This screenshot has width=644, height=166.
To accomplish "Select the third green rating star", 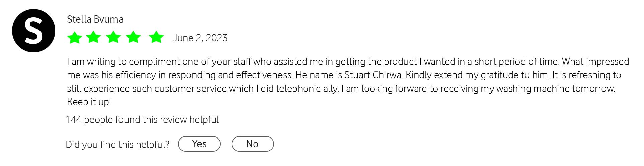I will pos(113,37).
